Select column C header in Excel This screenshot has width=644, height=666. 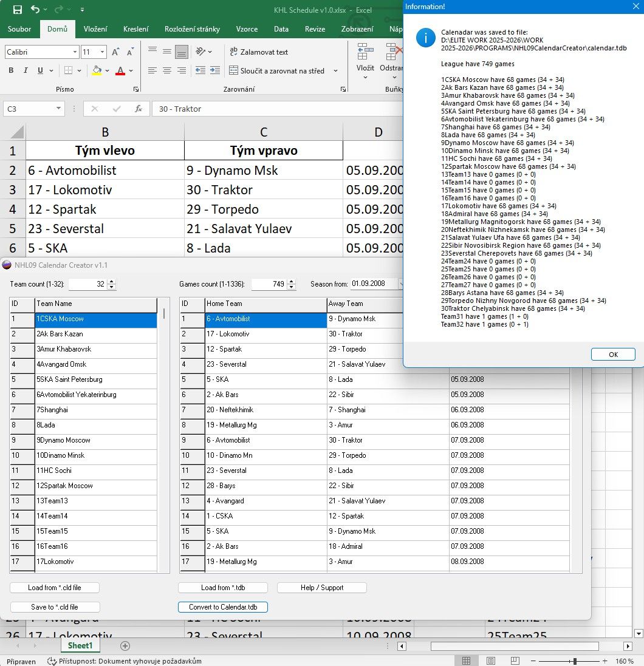pos(264,132)
